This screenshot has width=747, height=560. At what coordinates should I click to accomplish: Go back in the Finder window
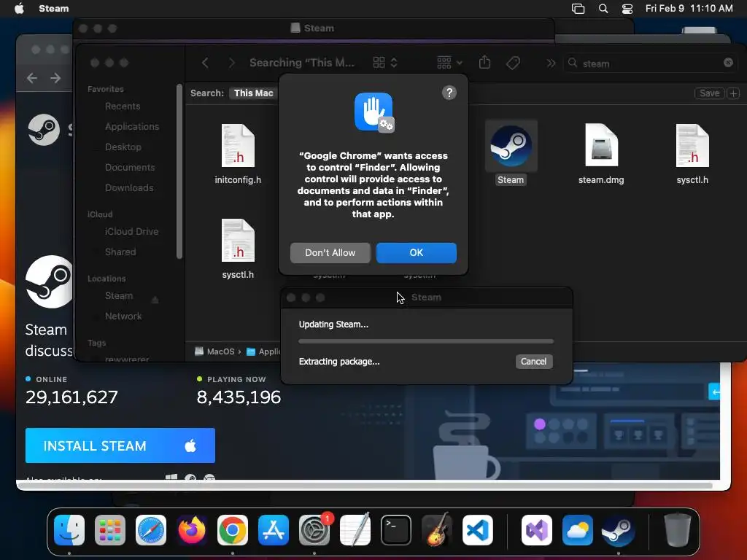click(205, 63)
